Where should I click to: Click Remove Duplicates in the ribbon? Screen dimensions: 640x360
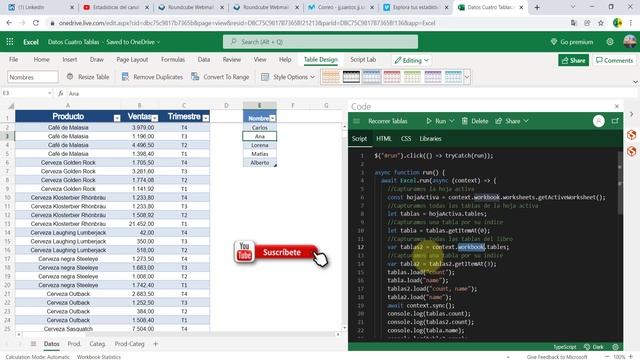click(x=152, y=77)
